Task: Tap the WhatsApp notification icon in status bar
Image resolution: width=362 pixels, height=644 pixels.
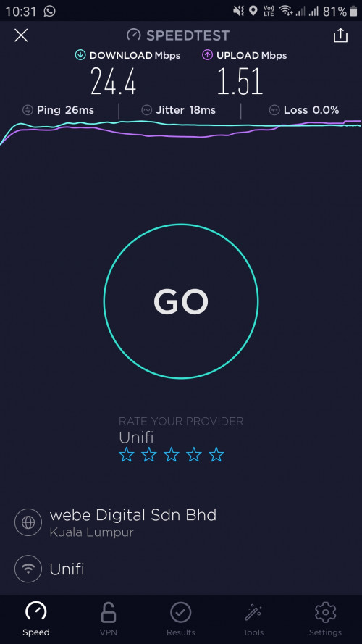Action: click(50, 11)
